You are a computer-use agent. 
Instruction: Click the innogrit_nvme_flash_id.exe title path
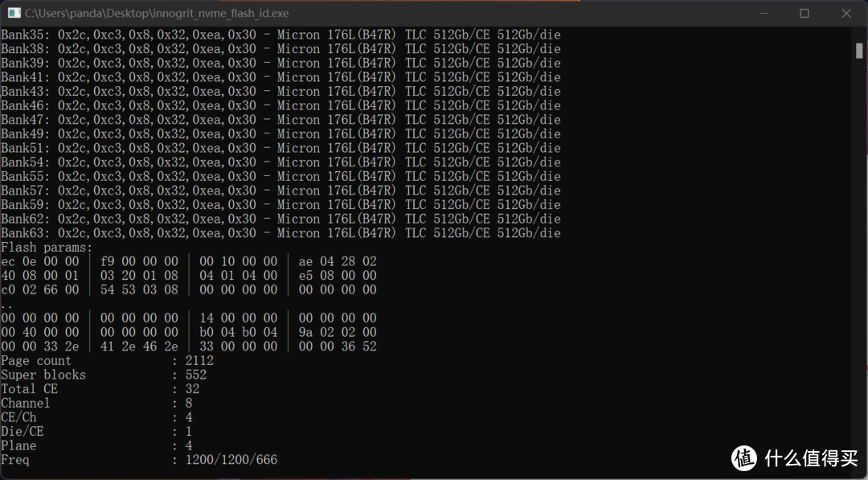coord(157,13)
